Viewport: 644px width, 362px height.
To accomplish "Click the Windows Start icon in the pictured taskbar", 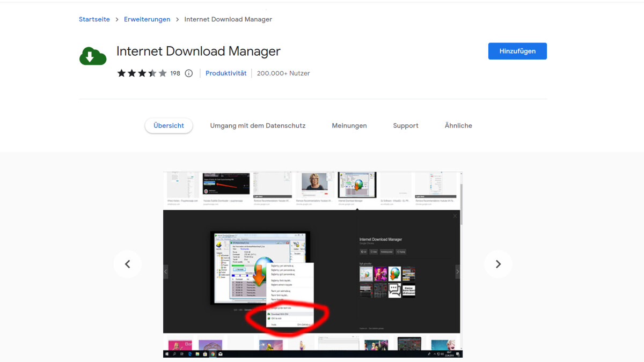I will [167, 354].
